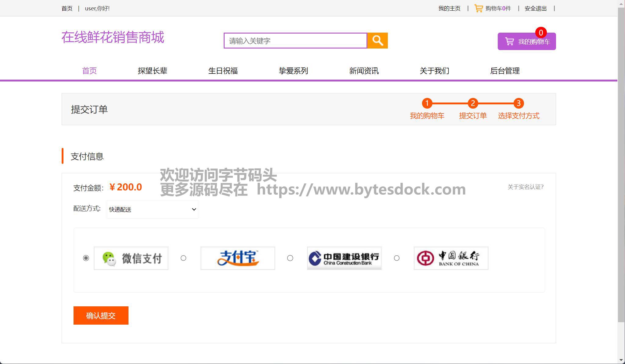The height and width of the screenshot is (364, 625).
Task: Click 安全退出 to log out
Action: click(x=536, y=9)
